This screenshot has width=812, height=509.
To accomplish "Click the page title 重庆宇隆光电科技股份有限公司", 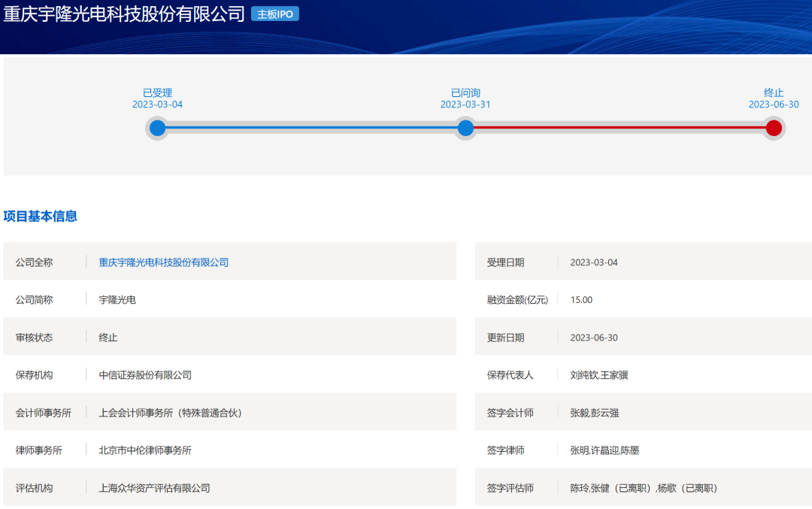I will pyautogui.click(x=124, y=14).
